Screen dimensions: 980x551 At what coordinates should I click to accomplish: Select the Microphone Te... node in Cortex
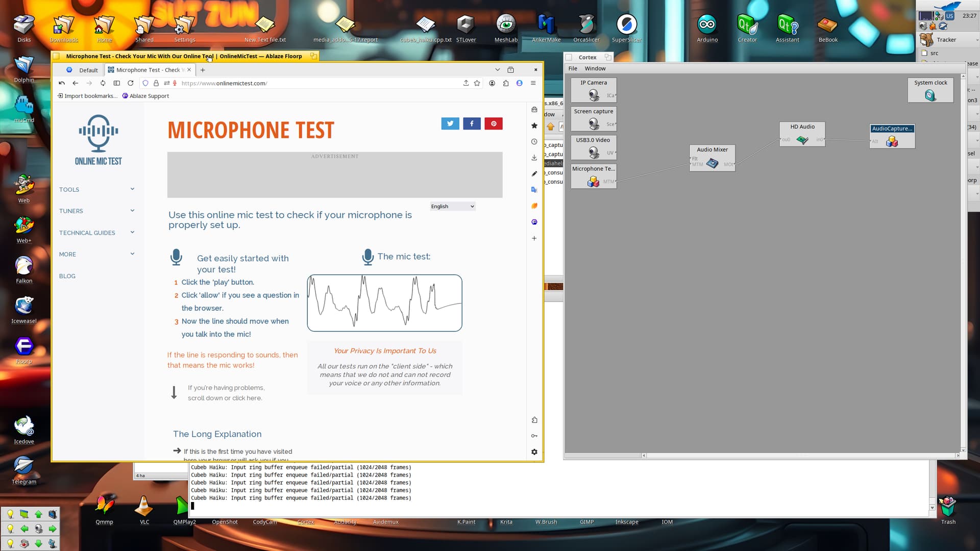(594, 177)
